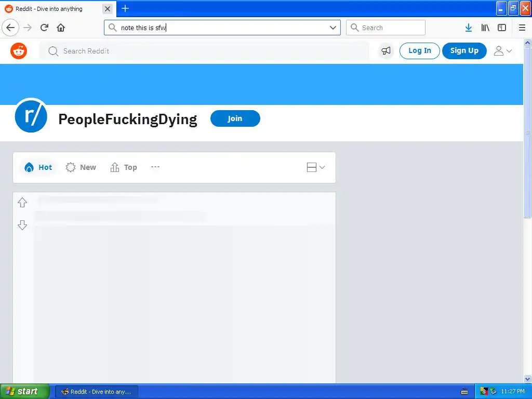
Task: Select the 'Reddit - Dive into anything' tab
Action: (x=58, y=9)
